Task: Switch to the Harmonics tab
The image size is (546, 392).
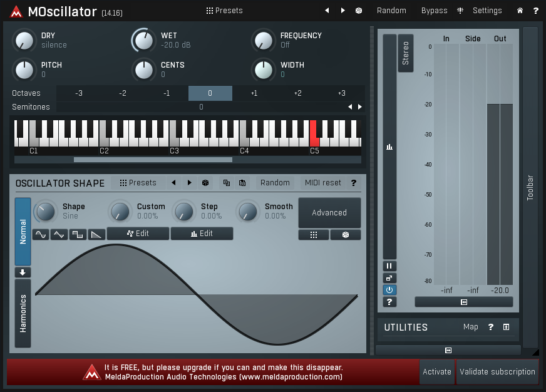Action: (x=23, y=313)
